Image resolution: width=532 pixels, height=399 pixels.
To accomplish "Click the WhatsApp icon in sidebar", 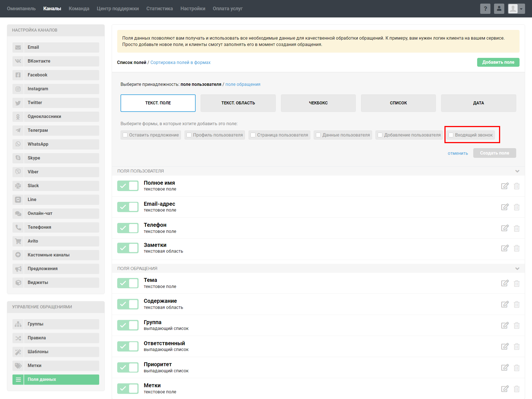I will [x=18, y=144].
